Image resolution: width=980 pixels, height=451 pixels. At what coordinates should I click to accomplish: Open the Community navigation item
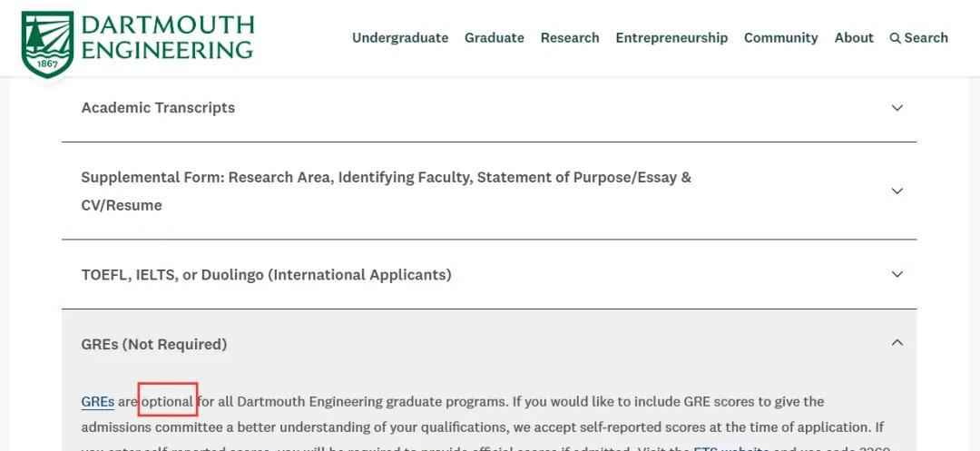point(780,38)
